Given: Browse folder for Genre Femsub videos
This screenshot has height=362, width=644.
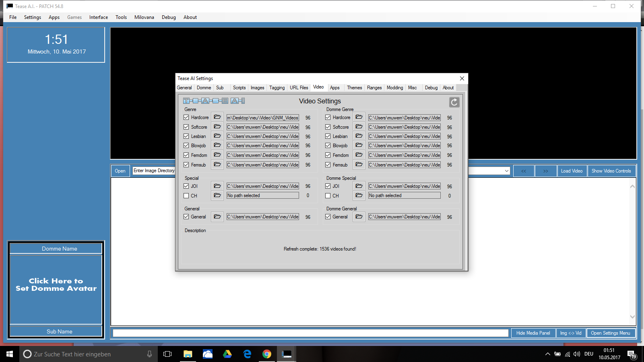Looking at the screenshot, I should point(217,165).
